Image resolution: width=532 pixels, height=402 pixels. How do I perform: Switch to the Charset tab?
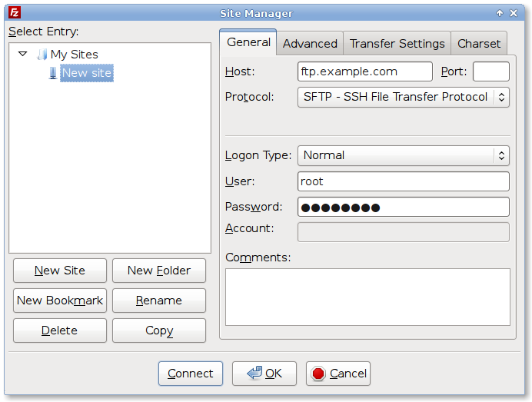tap(478, 44)
